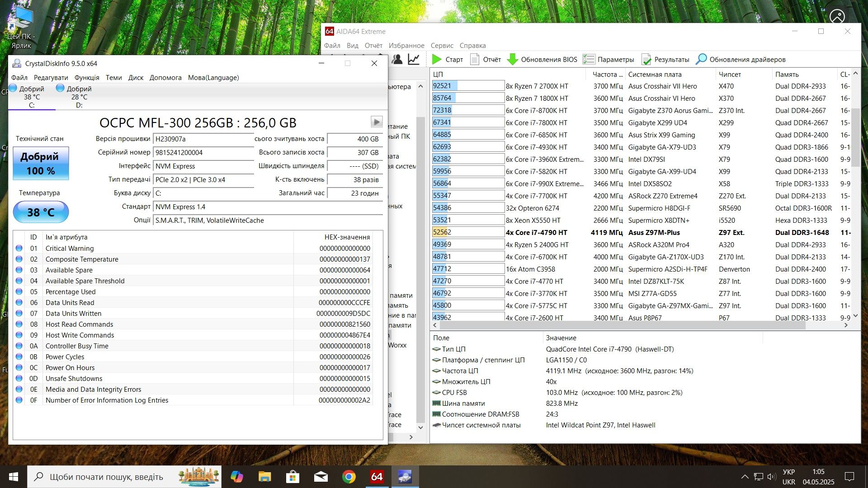Select the C: drive status orb
The image size is (868, 488).
(x=13, y=88)
